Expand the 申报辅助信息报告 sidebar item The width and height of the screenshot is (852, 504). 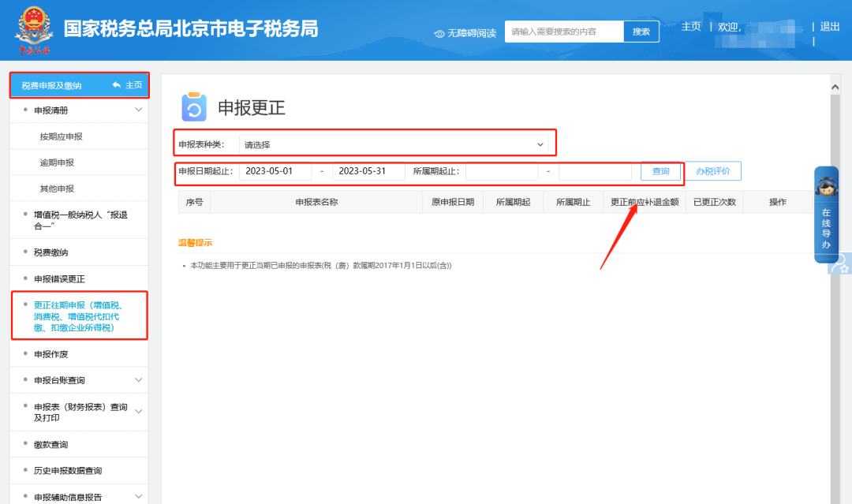point(139,496)
